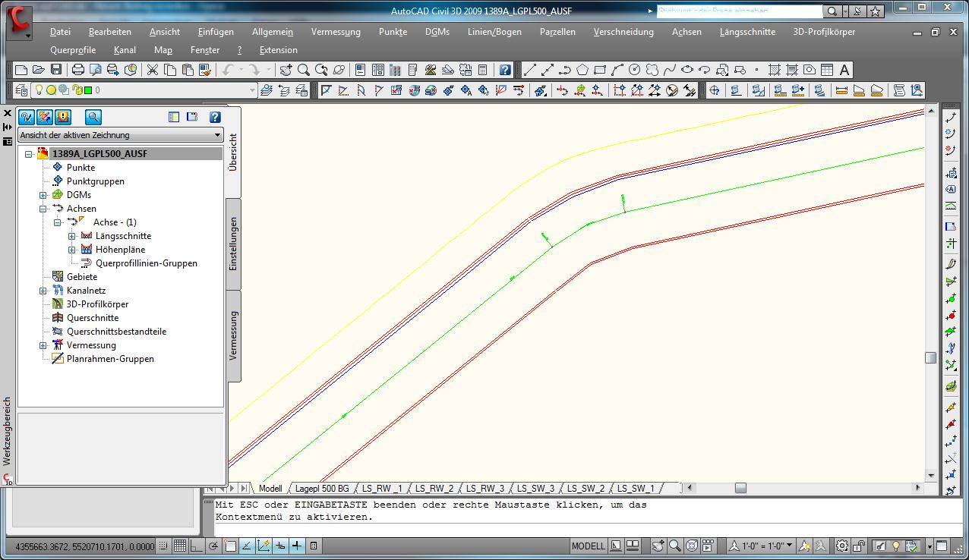Open Help with blue question mark icon

pyautogui.click(x=506, y=70)
